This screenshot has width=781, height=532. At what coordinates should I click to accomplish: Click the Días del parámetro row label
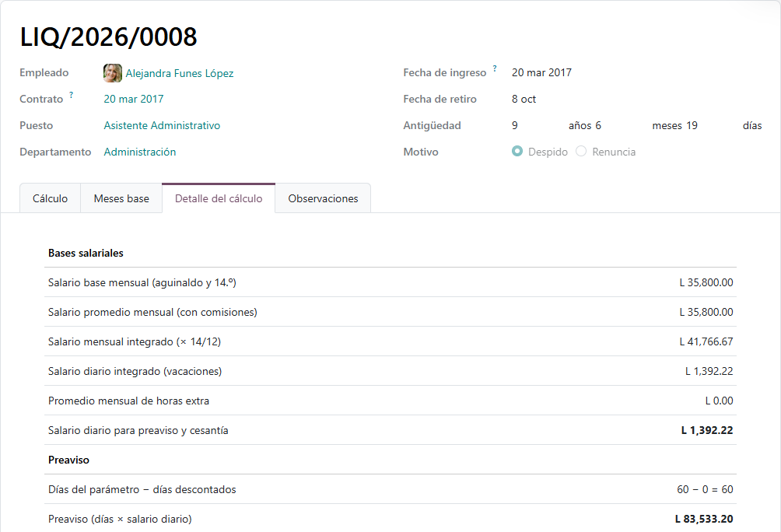click(x=142, y=490)
